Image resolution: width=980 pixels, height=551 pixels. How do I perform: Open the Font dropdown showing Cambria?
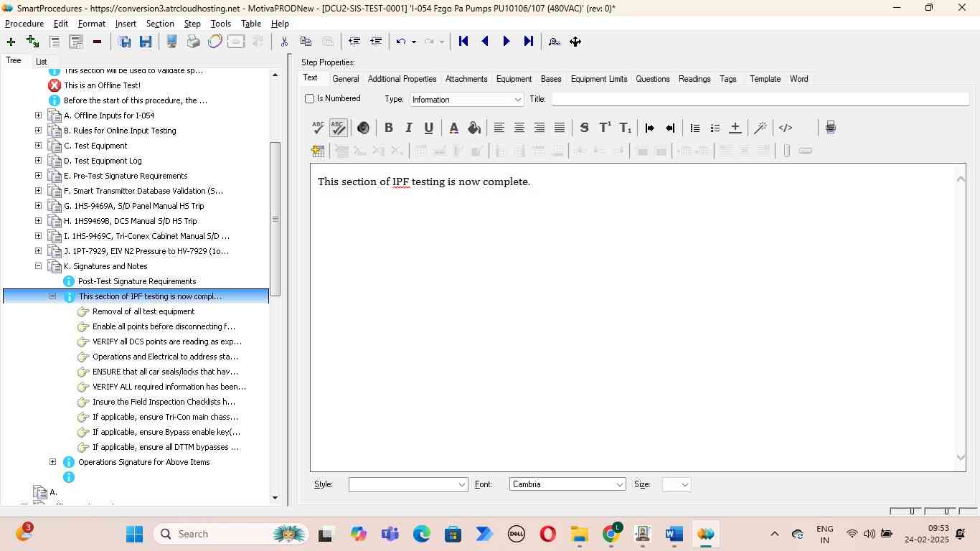coord(567,484)
